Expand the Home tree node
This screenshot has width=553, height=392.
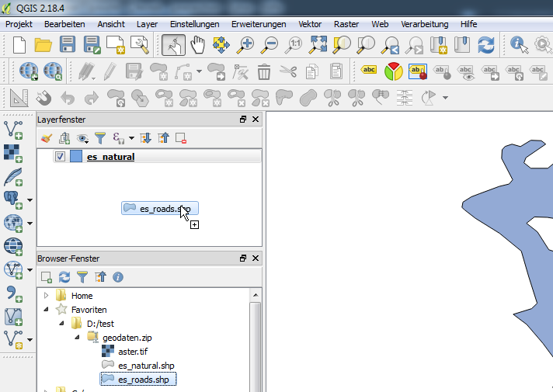(46, 296)
